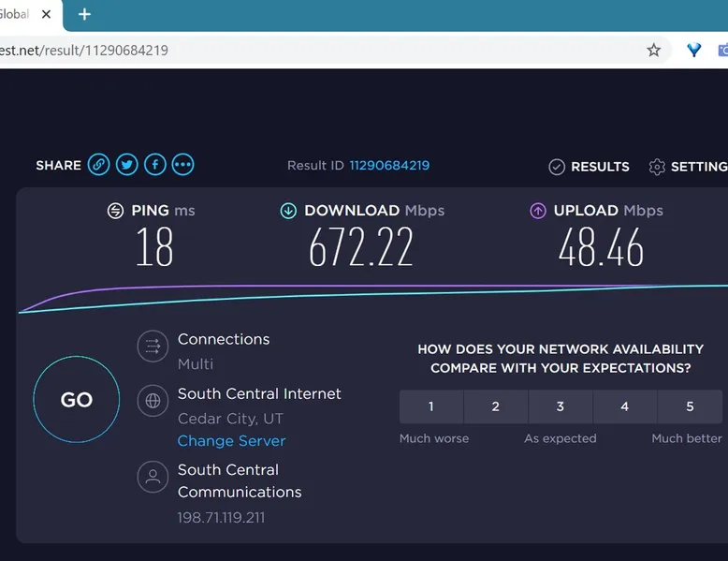Screen dimensions: 728x561
Task: Bookmark this page with star icon
Action: click(654, 51)
